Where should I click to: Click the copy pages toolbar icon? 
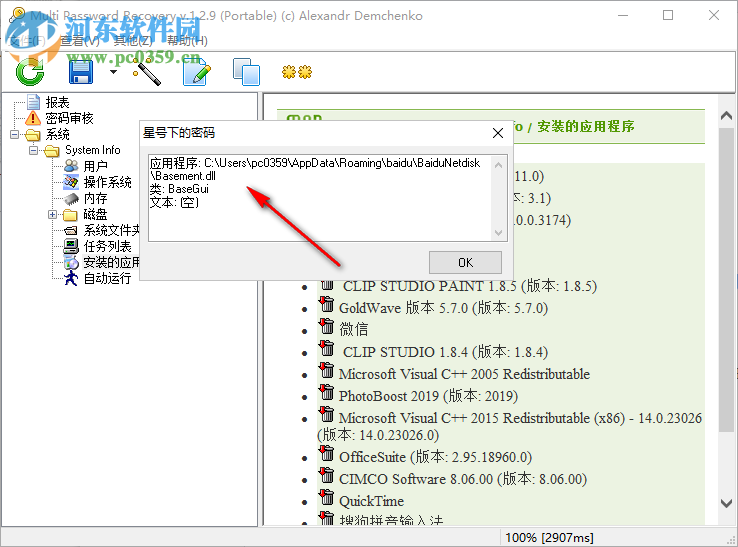[x=247, y=72]
